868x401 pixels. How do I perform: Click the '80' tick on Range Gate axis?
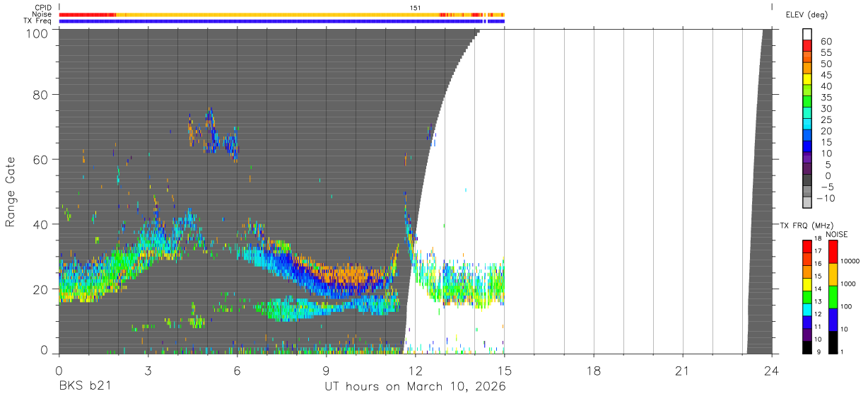click(x=41, y=94)
